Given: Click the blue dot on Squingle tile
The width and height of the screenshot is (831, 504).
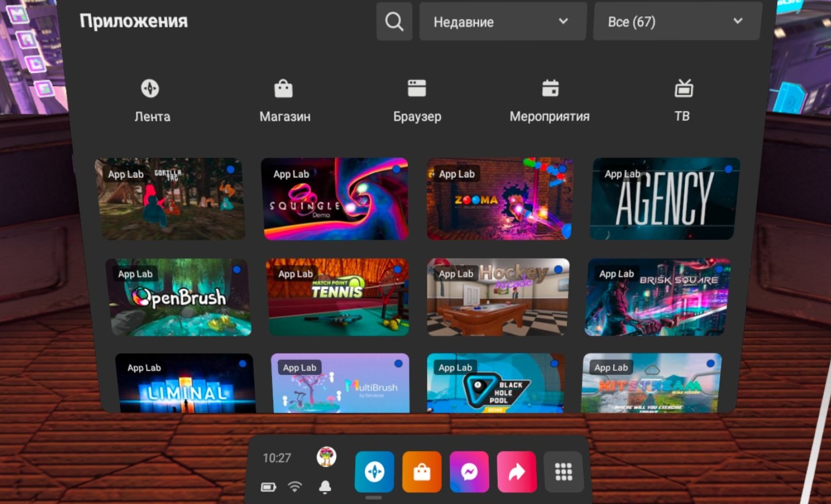Looking at the screenshot, I should pos(397,169).
